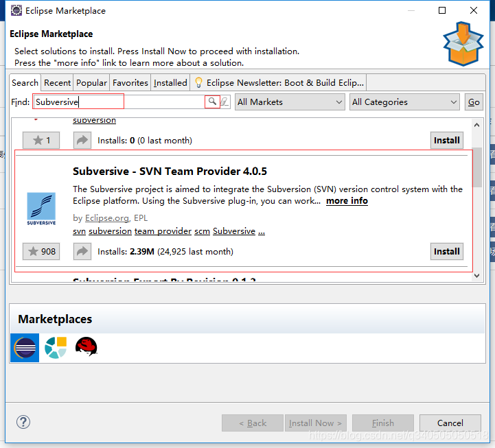Switch to the Search tab

[25, 82]
